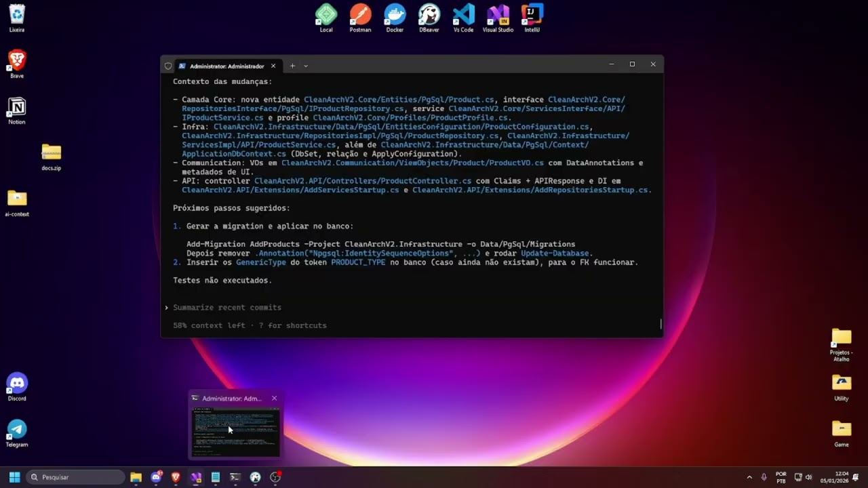The width and height of the screenshot is (868, 488).
Task: Click the terminal window preview thumbnail
Action: pos(235,432)
